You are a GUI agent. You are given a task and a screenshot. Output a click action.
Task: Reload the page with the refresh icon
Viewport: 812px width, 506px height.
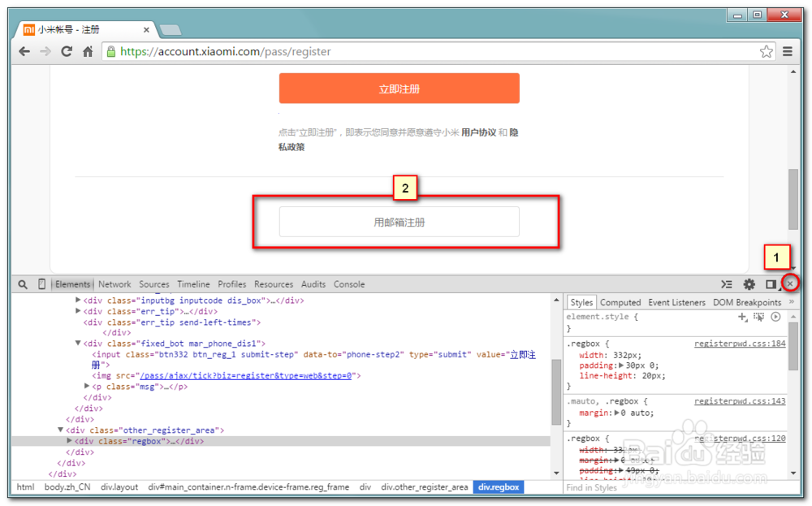pos(67,51)
